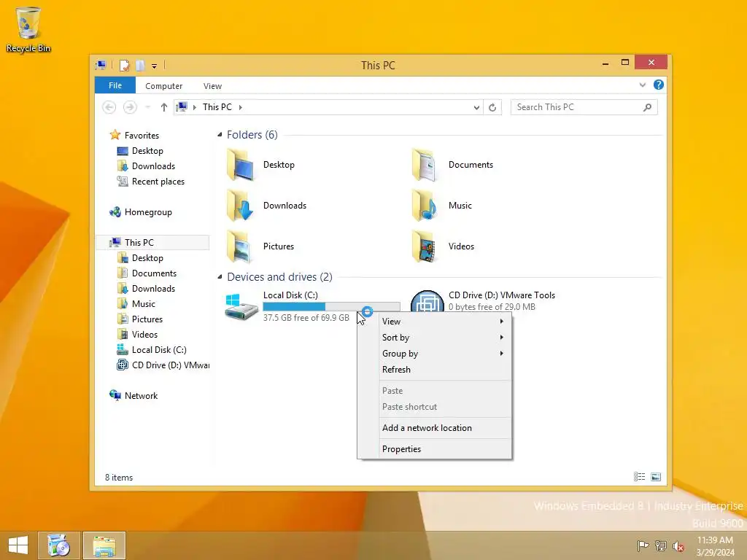Select This PC in the address breadcrumb
The width and height of the screenshot is (747, 560).
click(x=217, y=107)
